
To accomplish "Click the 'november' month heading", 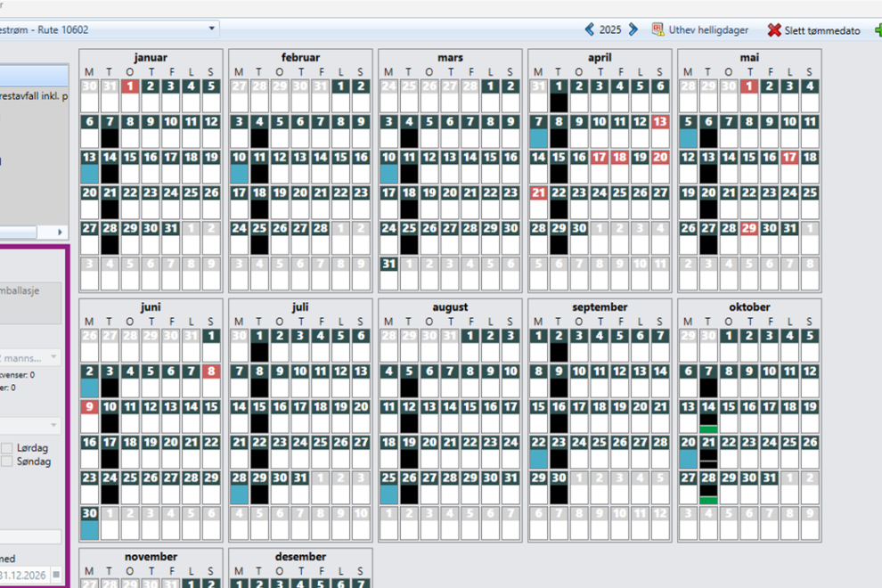I will (x=151, y=557).
